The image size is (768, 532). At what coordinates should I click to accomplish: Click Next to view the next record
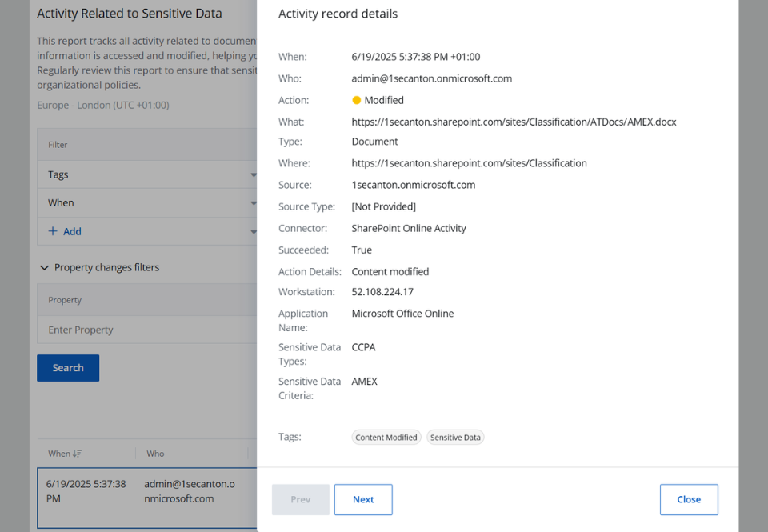tap(363, 499)
